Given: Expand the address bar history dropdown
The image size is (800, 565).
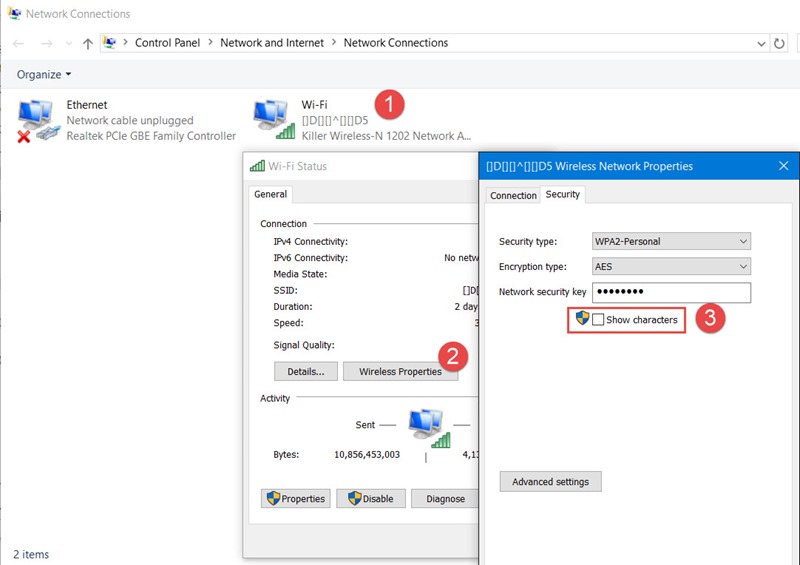Looking at the screenshot, I should click(x=761, y=44).
